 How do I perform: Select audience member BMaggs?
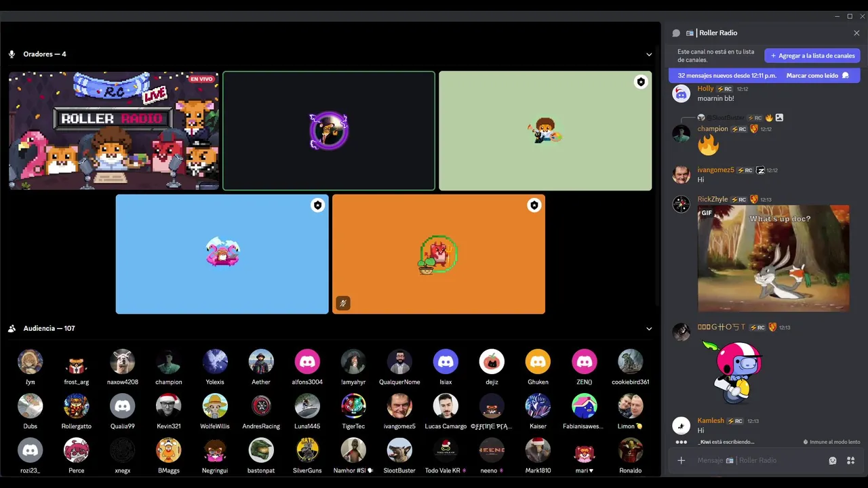(169, 455)
